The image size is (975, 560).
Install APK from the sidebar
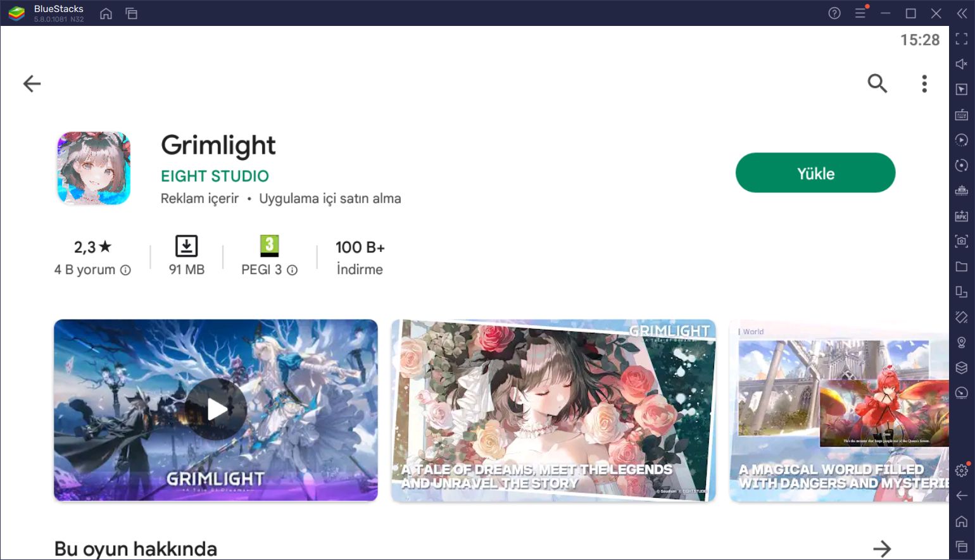[x=961, y=216]
